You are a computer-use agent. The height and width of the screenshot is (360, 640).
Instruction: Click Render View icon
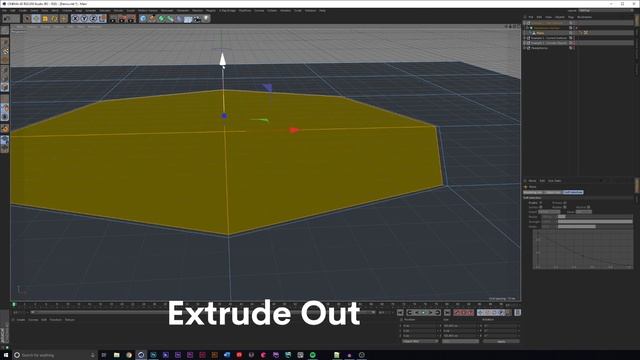click(x=113, y=19)
